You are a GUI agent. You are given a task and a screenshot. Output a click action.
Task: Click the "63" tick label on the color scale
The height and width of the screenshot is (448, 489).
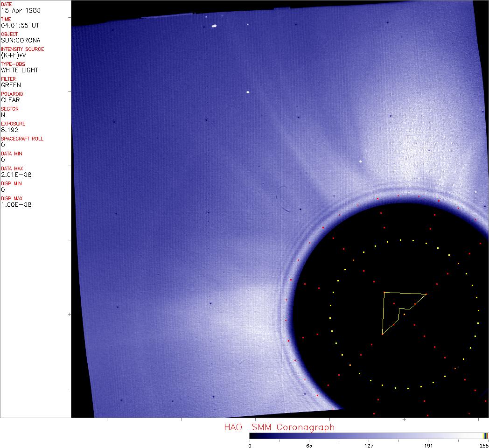click(309, 445)
